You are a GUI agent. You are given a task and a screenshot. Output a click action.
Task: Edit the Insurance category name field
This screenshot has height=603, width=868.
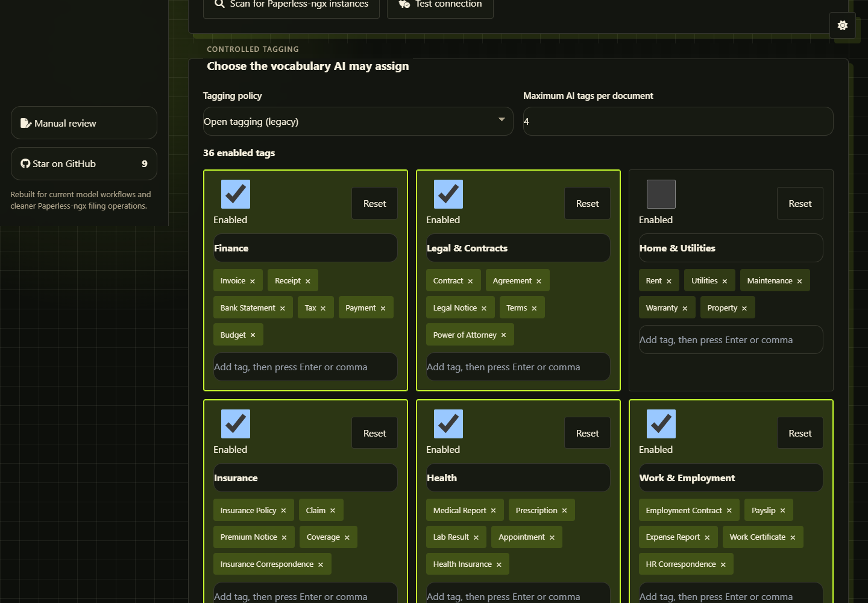coord(306,478)
